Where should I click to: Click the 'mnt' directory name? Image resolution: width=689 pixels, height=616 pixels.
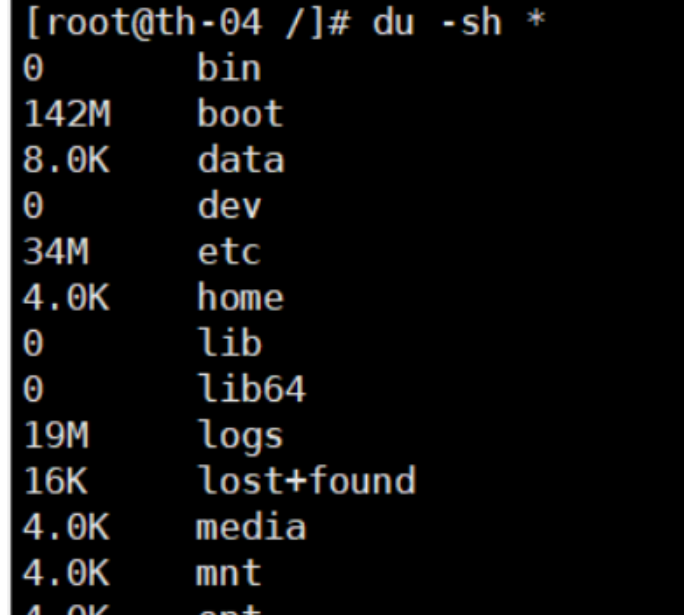point(229,573)
